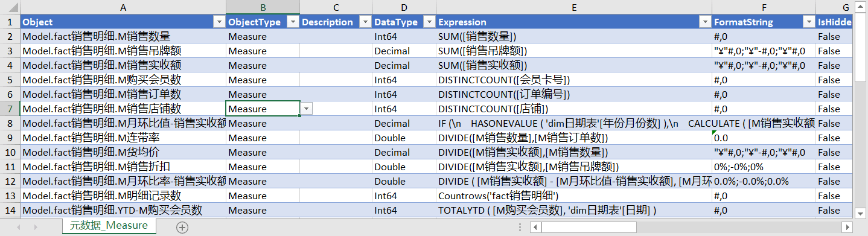Select row 8 header
Screen dimensions: 868x236
tap(10, 123)
